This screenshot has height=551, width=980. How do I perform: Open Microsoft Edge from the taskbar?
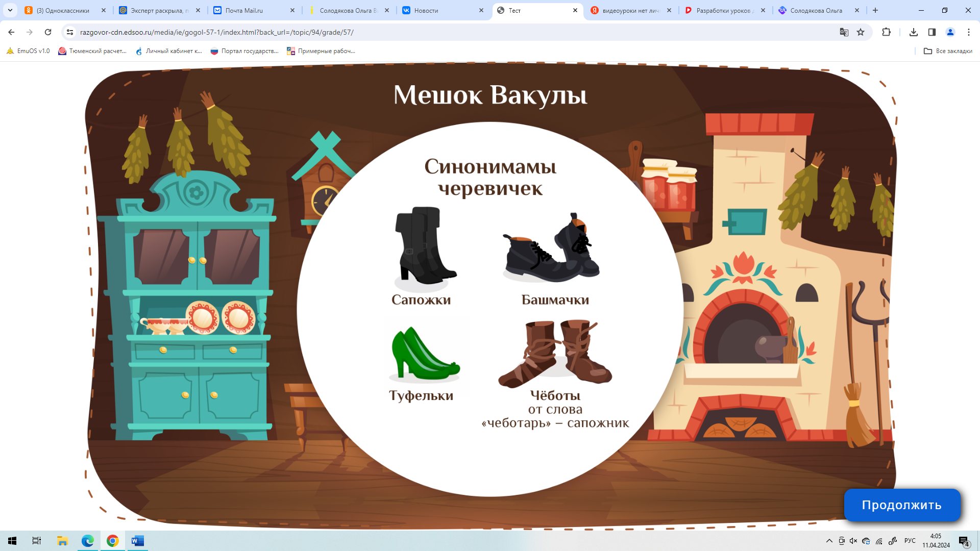pos(87,541)
